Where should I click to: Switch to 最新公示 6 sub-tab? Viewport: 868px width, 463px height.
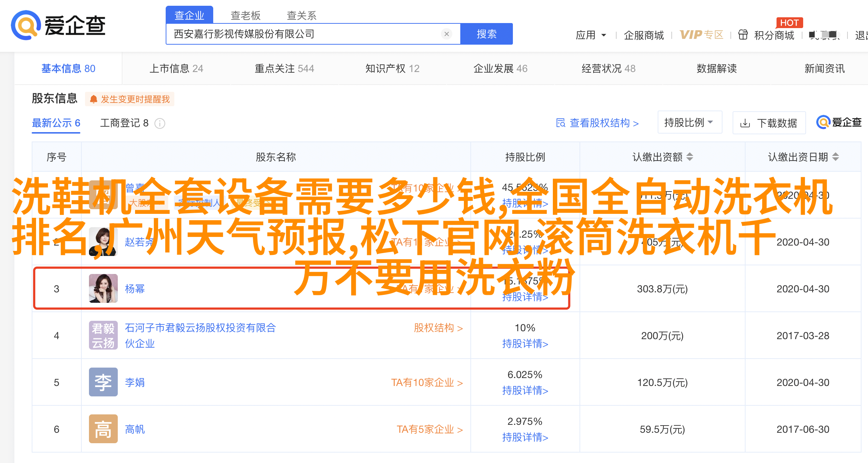(56, 123)
